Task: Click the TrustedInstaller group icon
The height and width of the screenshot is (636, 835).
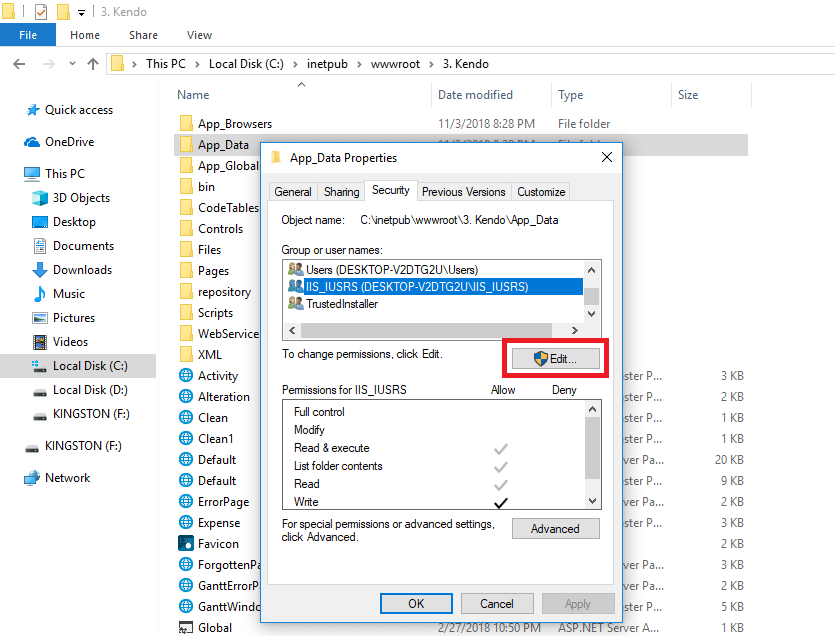Action: coord(296,304)
